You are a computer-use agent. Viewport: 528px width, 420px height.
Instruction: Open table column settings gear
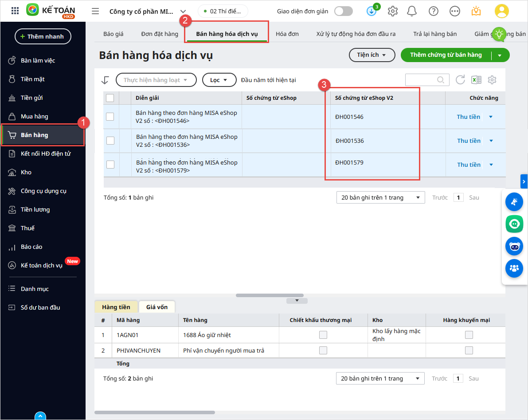[x=492, y=80]
